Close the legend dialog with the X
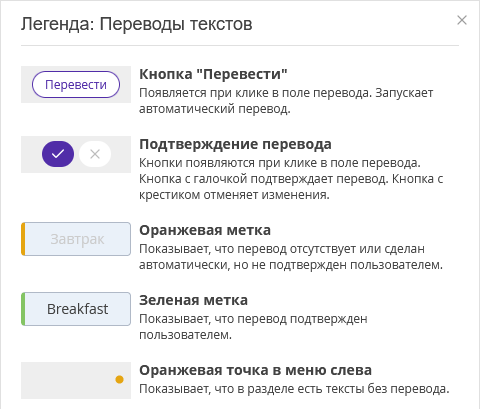 [x=462, y=20]
